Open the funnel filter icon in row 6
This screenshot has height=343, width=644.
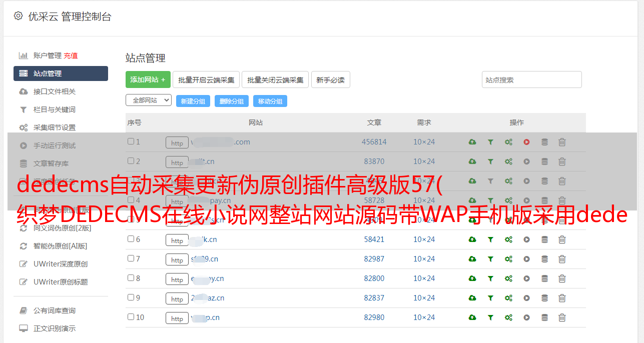490,239
